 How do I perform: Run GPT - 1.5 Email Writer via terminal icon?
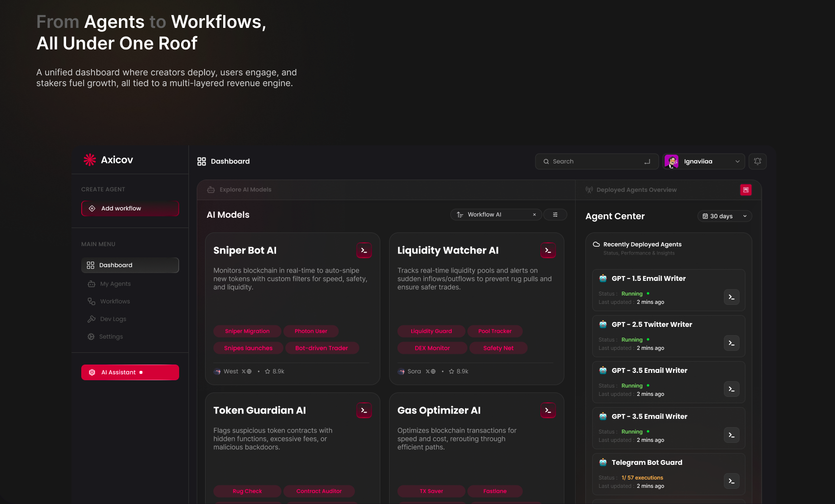[731, 297]
